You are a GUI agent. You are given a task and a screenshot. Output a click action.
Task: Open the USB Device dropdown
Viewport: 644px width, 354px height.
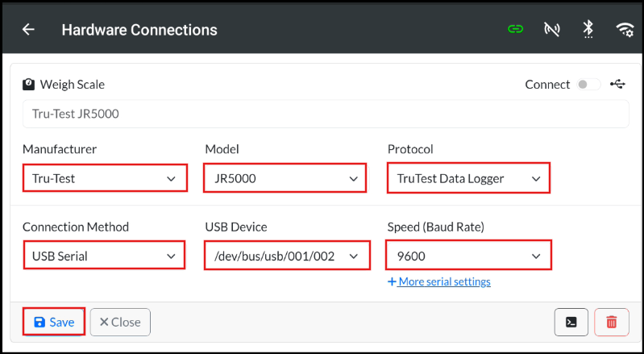coord(287,256)
